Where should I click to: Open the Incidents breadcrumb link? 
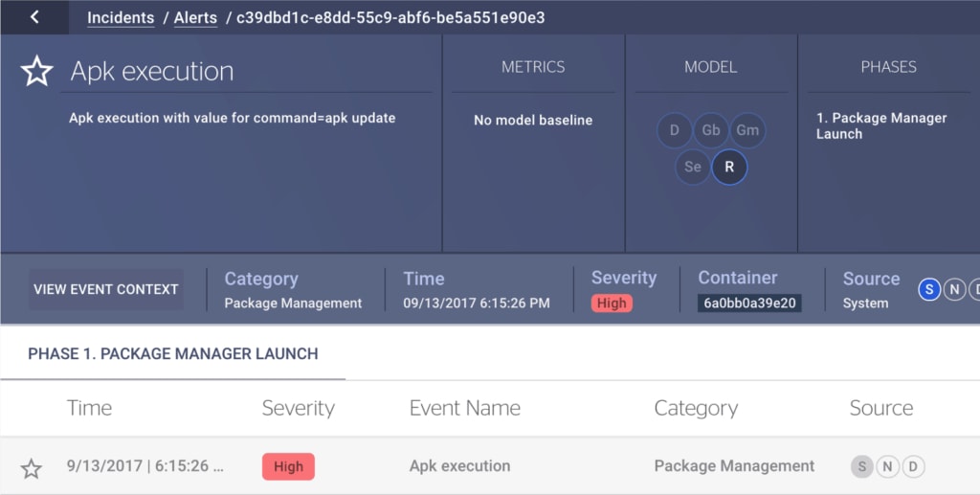(121, 18)
